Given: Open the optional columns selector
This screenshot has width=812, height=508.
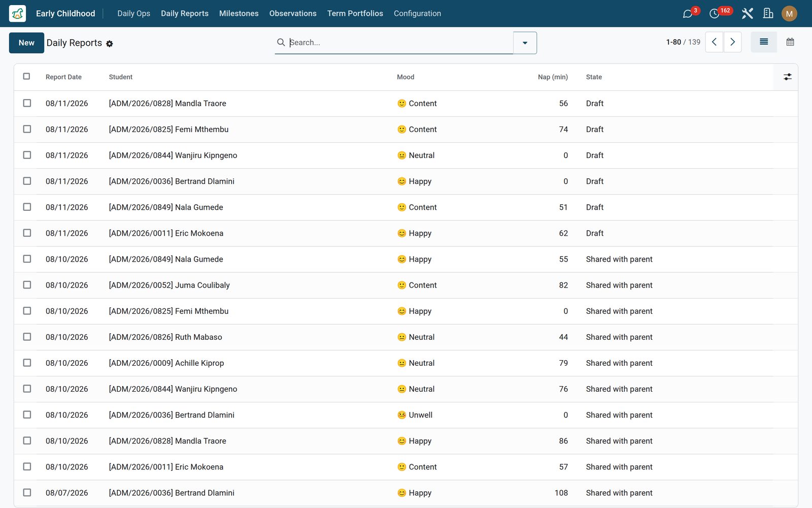Looking at the screenshot, I should point(787,77).
